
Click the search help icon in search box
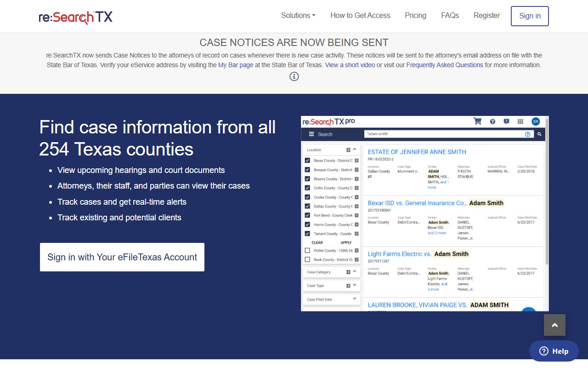528,134
